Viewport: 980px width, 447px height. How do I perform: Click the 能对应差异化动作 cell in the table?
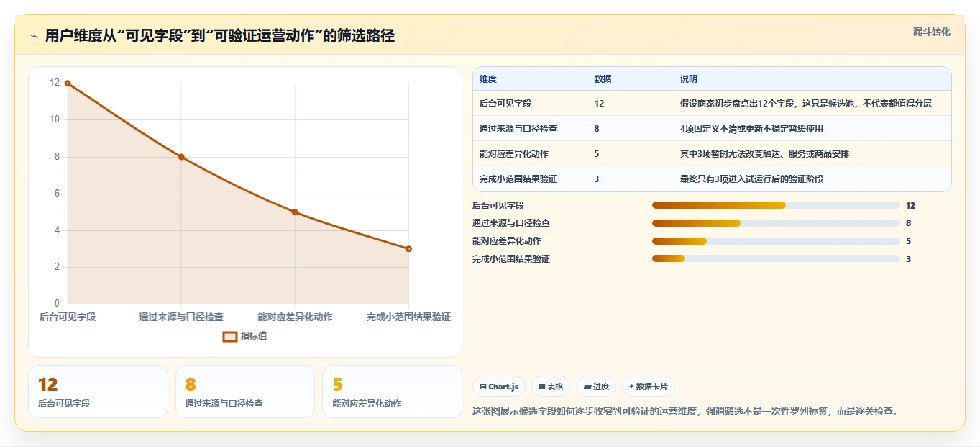(x=514, y=154)
